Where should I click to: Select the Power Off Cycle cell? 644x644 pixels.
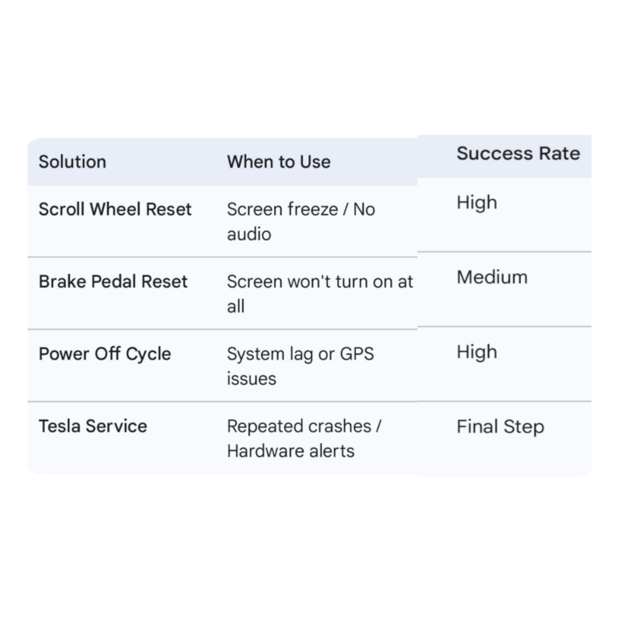coord(105,353)
